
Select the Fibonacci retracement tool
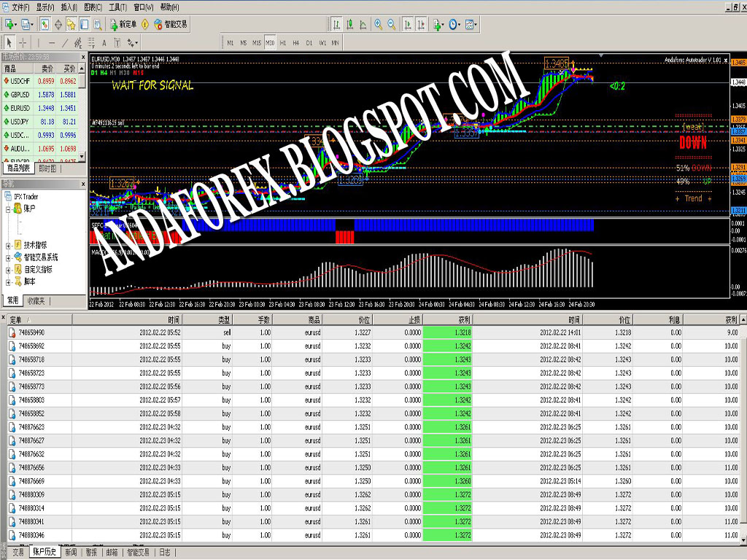[91, 43]
